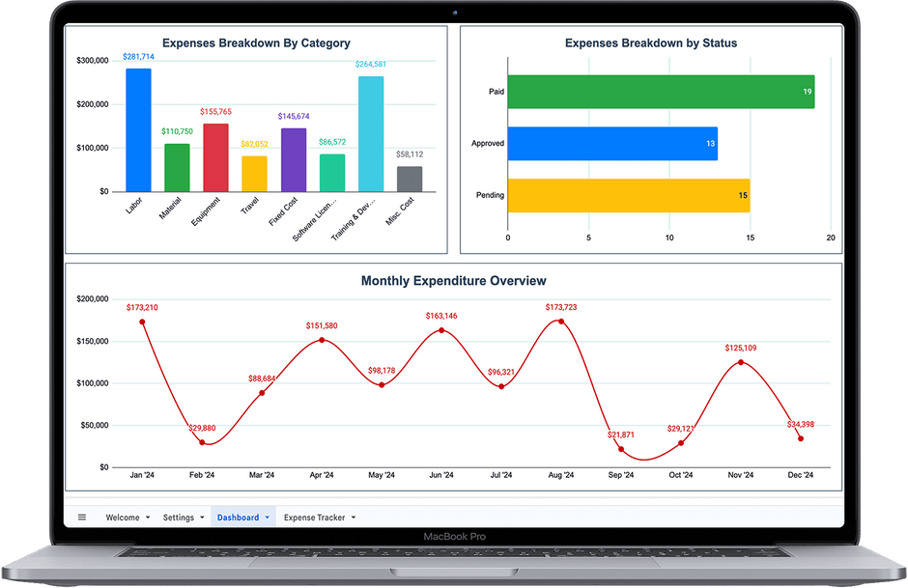Switch to the Welcome sheet tab
The width and height of the screenshot is (908, 588).
point(122,517)
